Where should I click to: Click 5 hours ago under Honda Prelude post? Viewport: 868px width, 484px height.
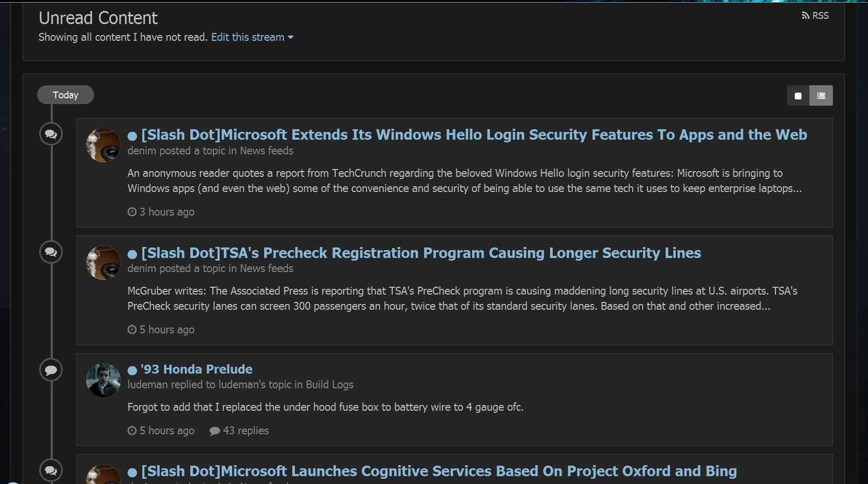(161, 431)
